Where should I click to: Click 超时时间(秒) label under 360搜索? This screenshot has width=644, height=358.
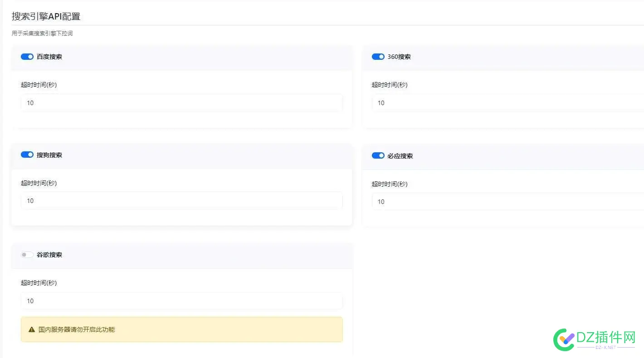pyautogui.click(x=390, y=85)
